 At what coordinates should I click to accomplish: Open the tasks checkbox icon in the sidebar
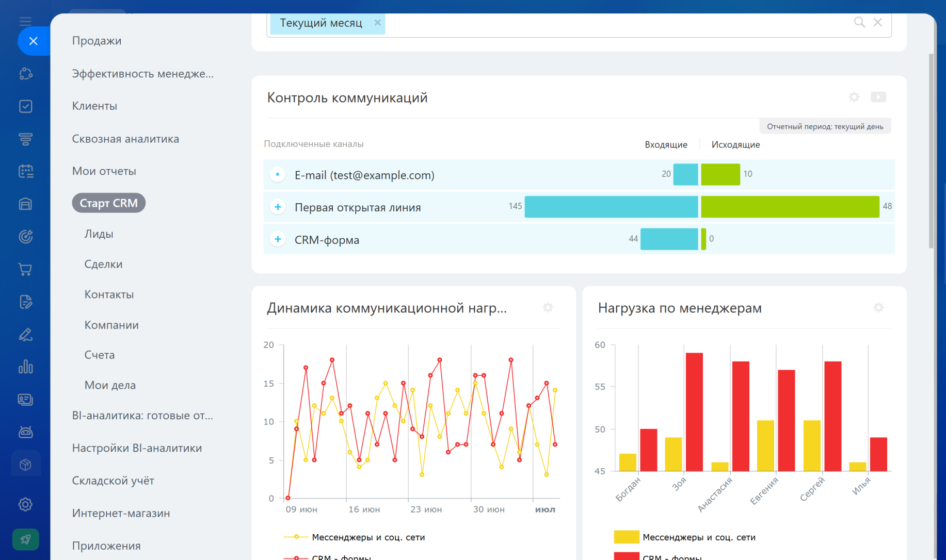(x=26, y=106)
